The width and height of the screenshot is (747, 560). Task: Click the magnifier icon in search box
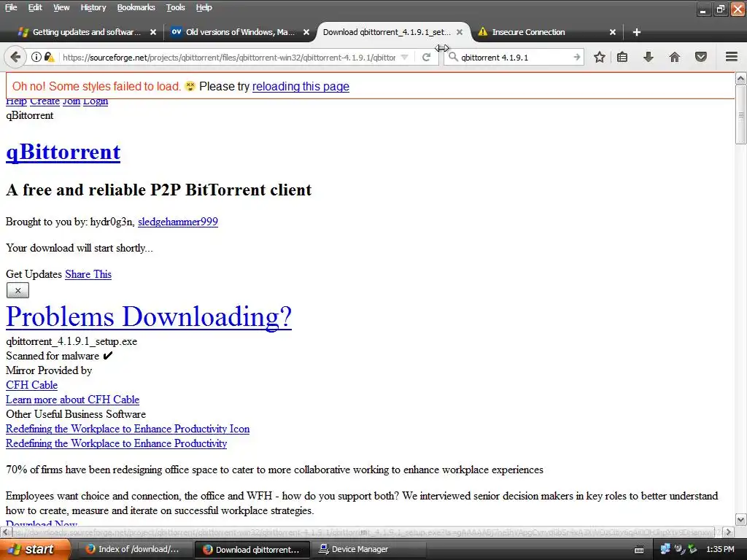453,57
